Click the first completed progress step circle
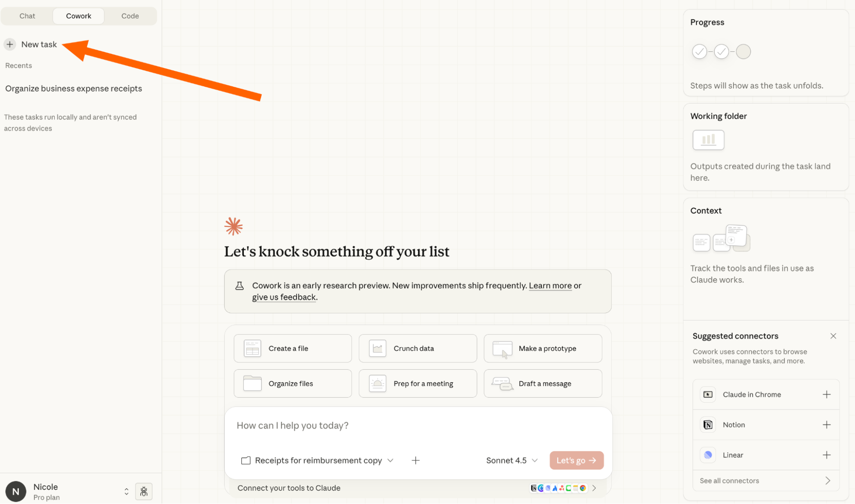The image size is (855, 504). [699, 52]
